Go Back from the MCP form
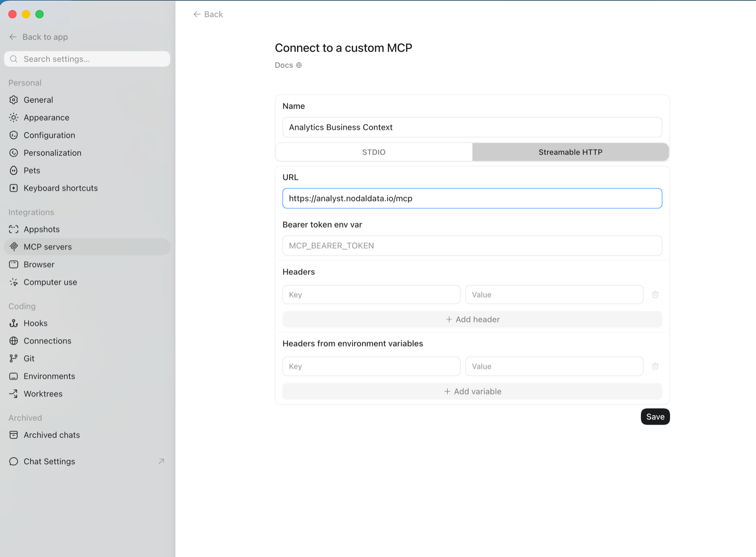 click(208, 14)
